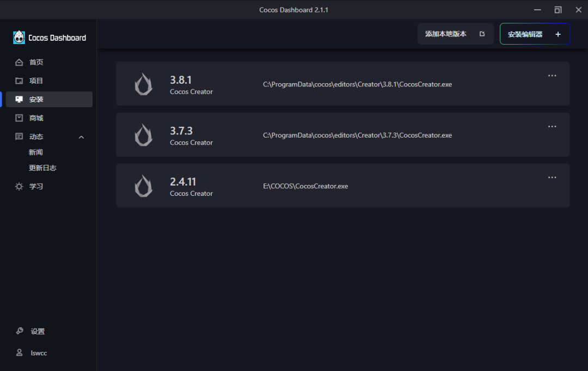Click the Creator\3.8.1\CocosCreator.exe path

pos(357,84)
